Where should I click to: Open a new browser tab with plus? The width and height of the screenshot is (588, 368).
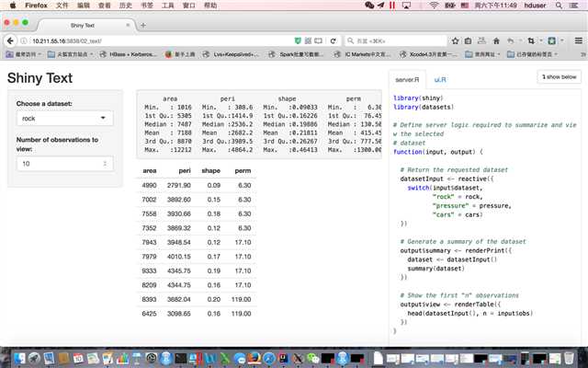point(143,25)
